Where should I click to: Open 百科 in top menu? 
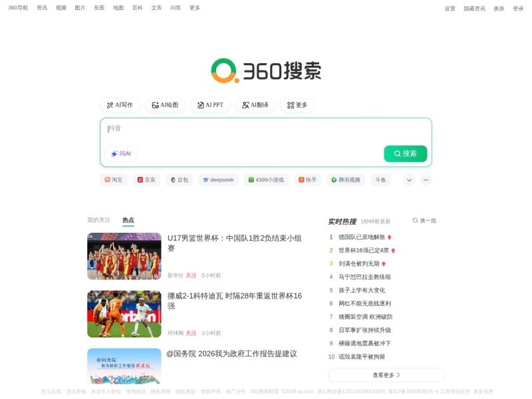point(138,8)
